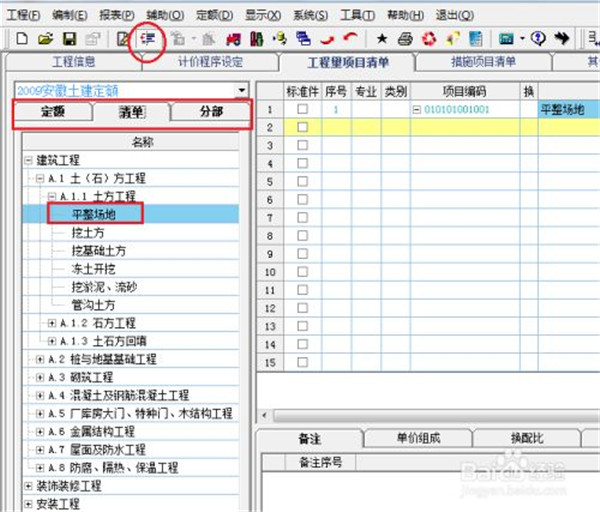The image size is (600, 512).
Task: Check the 标准件 box in row 3
Action: [x=302, y=145]
